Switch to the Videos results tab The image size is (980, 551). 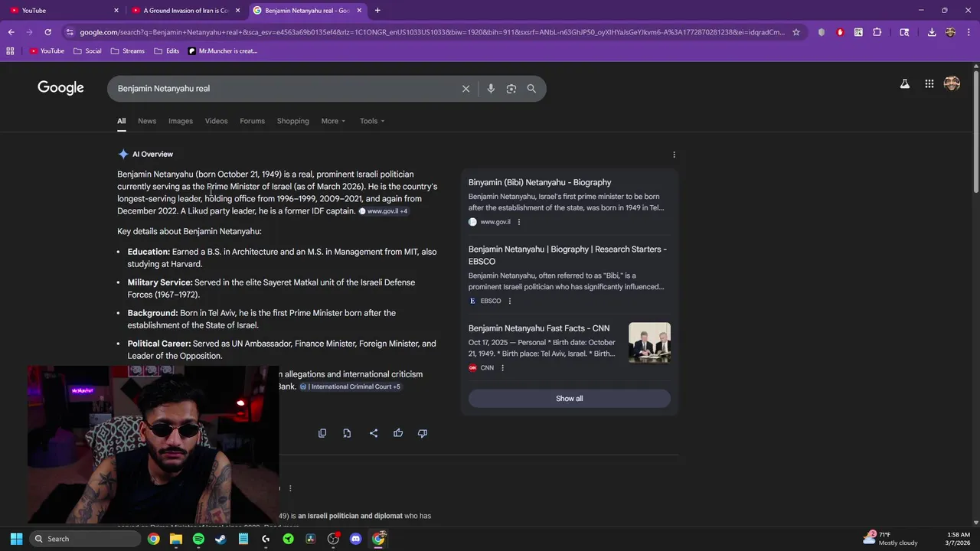[x=216, y=121]
